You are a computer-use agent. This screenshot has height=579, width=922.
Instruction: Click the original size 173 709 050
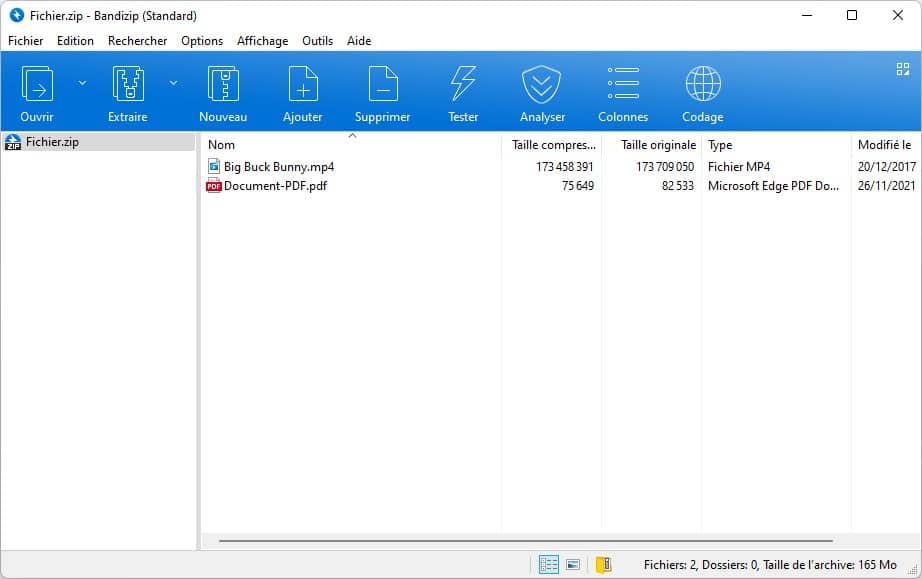pyautogui.click(x=665, y=166)
